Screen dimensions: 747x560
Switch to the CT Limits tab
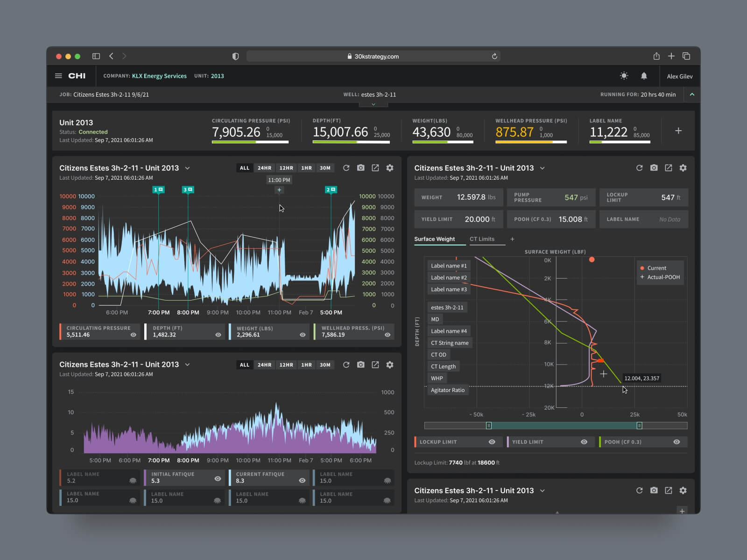[x=482, y=239]
